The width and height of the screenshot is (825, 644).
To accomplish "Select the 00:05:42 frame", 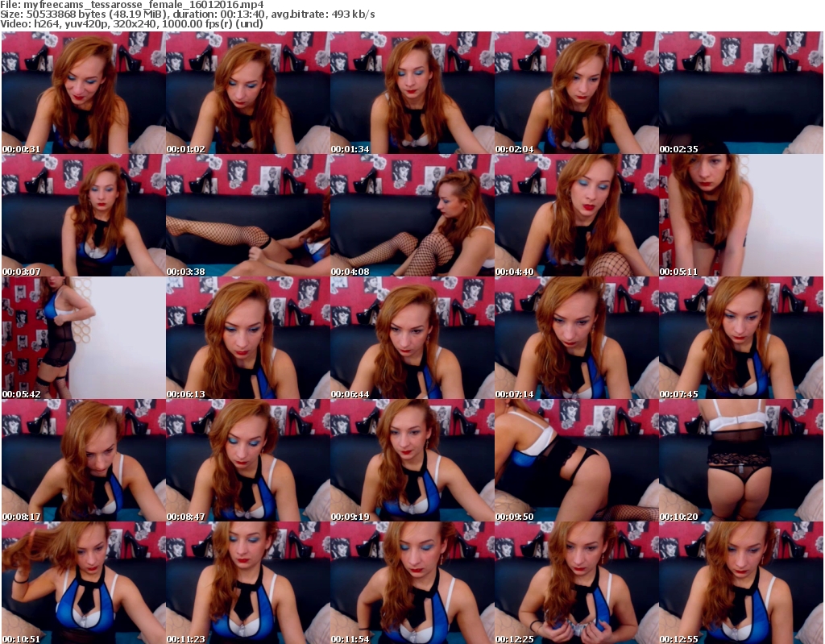I will coord(84,338).
